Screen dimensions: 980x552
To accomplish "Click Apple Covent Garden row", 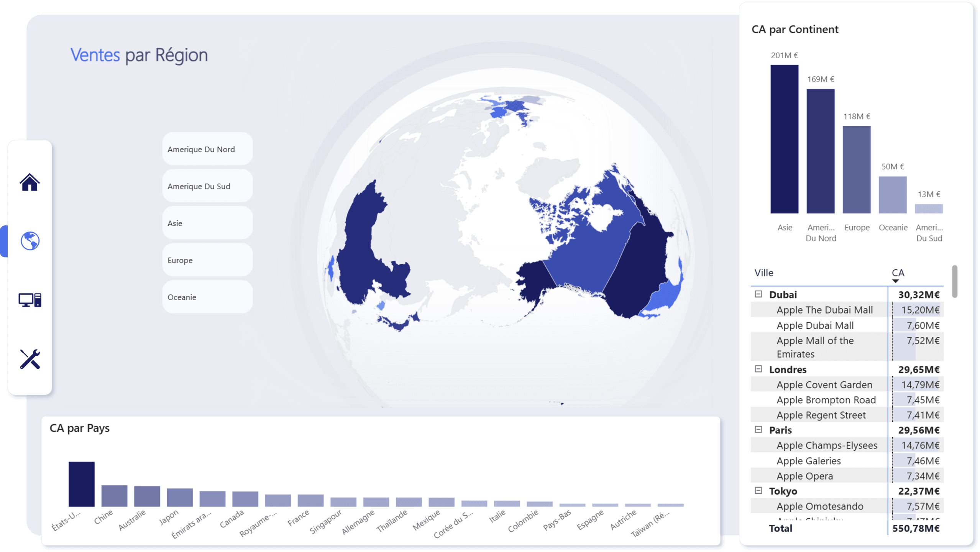I will 847,384.
